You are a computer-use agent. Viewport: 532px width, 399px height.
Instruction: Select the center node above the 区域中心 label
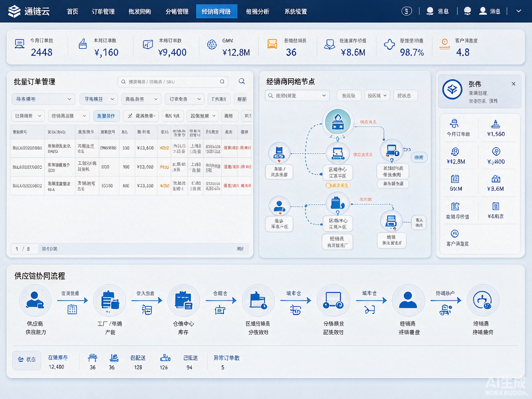pos(337,153)
